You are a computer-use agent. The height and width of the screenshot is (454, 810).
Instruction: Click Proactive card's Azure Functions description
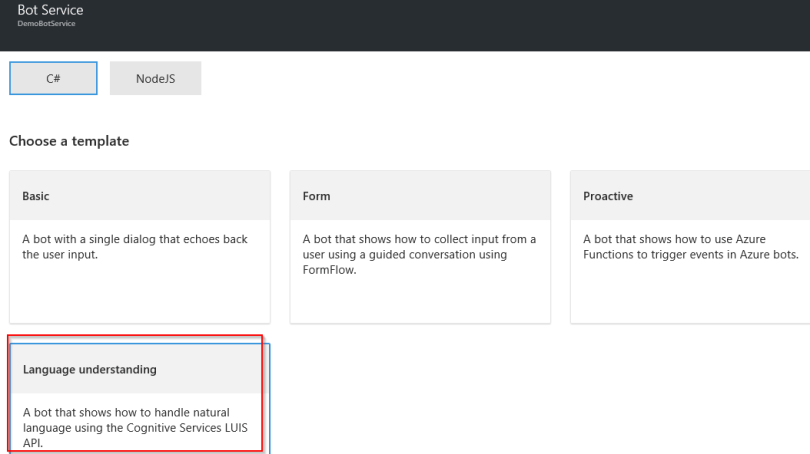tap(690, 247)
